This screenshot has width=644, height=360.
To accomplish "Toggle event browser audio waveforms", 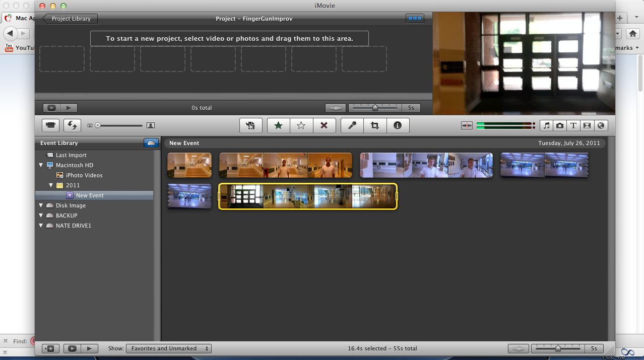I will click(x=519, y=348).
